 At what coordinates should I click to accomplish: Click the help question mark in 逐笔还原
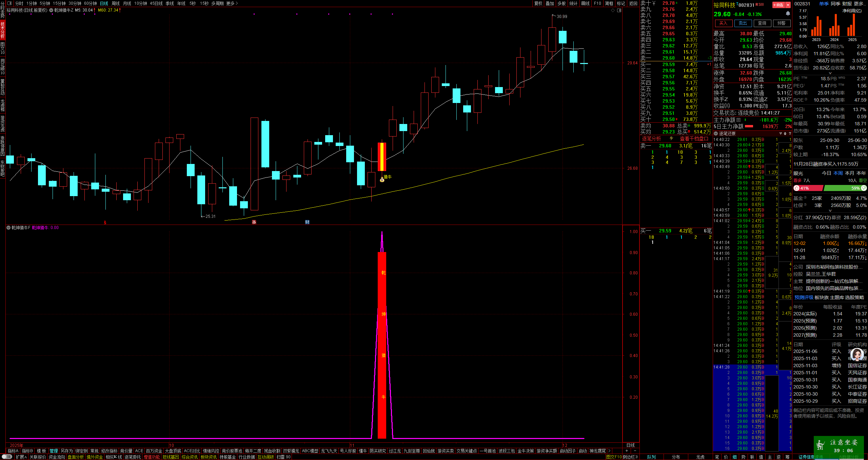click(790, 133)
